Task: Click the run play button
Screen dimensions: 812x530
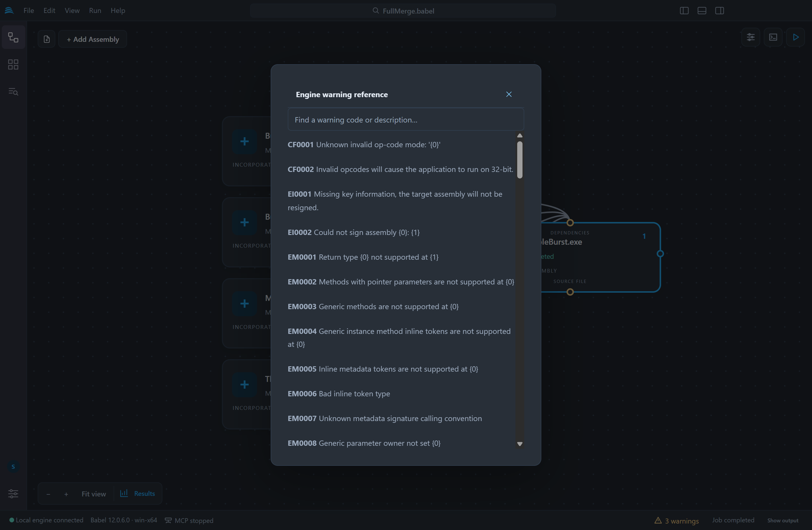Action: tap(796, 37)
